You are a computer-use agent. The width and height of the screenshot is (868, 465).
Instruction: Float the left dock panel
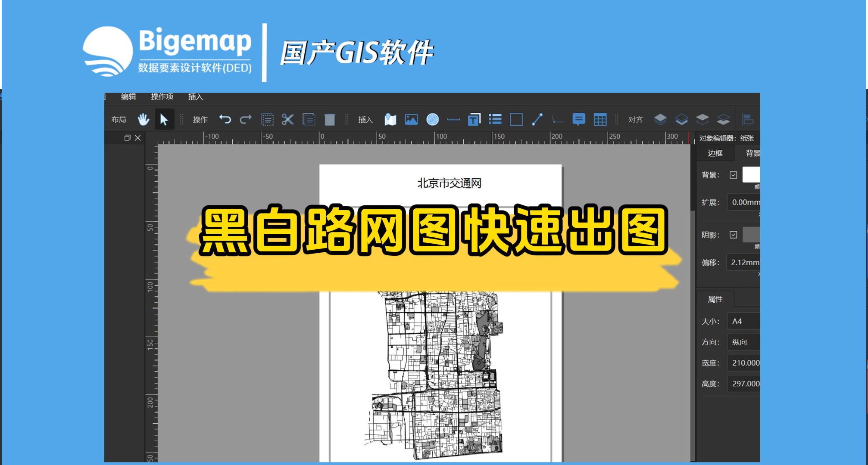coord(127,138)
